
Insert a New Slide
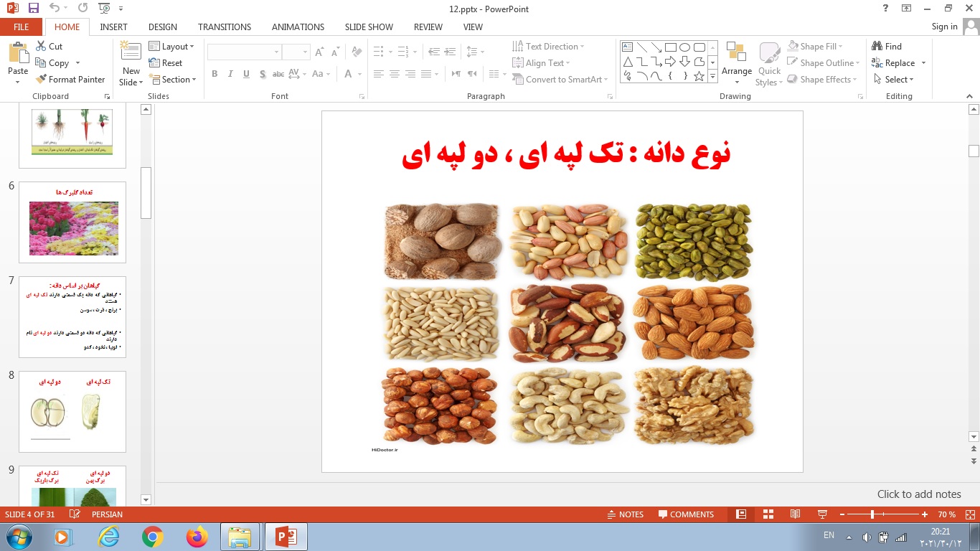131,65
